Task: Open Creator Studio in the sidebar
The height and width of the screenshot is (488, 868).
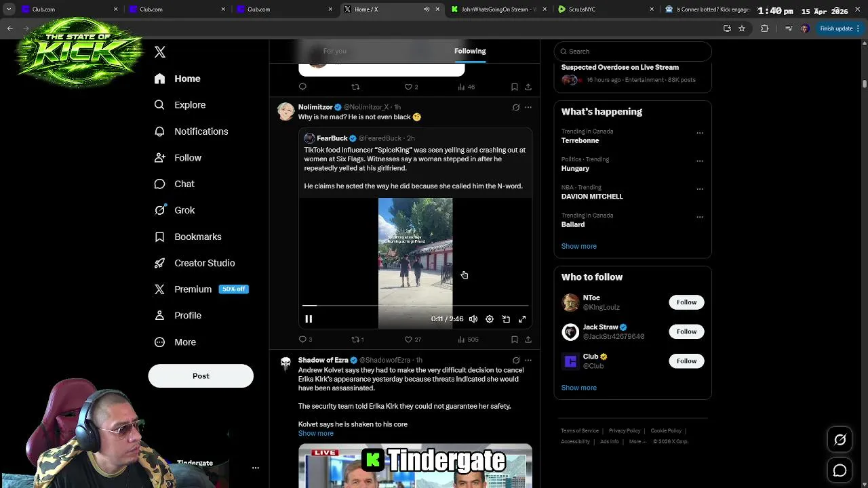Action: pos(195,263)
